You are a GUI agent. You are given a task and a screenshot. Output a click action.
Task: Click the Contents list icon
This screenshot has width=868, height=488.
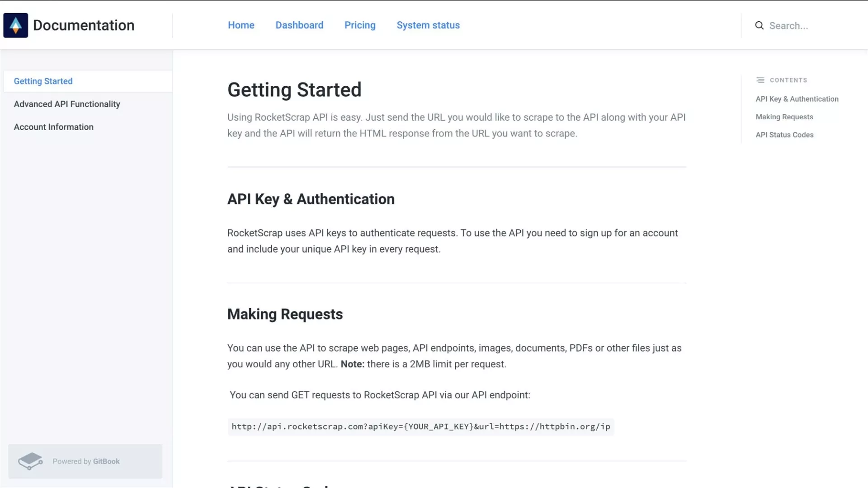pos(760,80)
